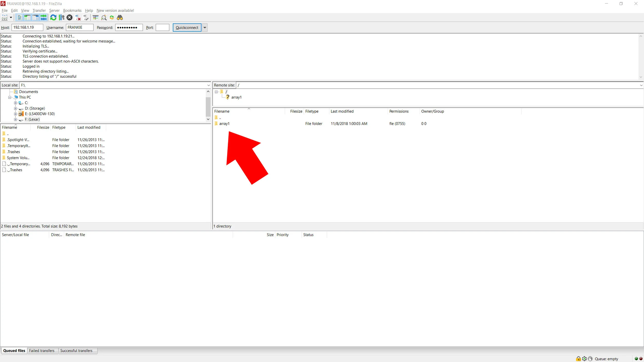The width and height of the screenshot is (644, 362).
Task: Click message log scrollbar up arrow
Action: (x=641, y=36)
